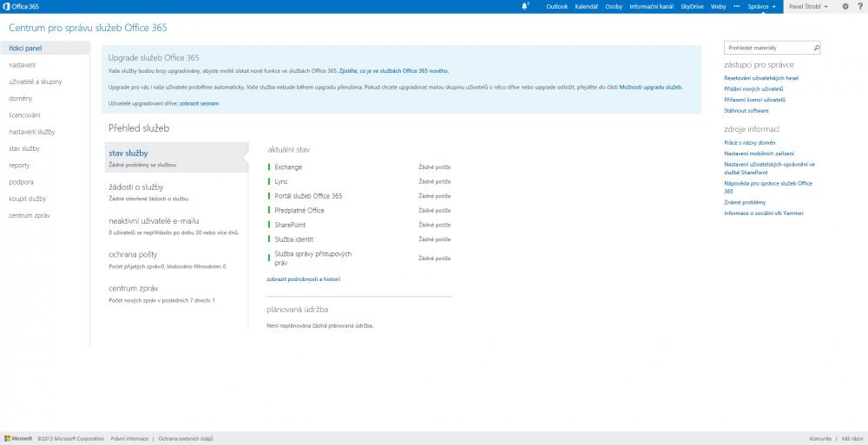The height and width of the screenshot is (445, 868).
Task: Select reporty in sidebar
Action: 19,165
